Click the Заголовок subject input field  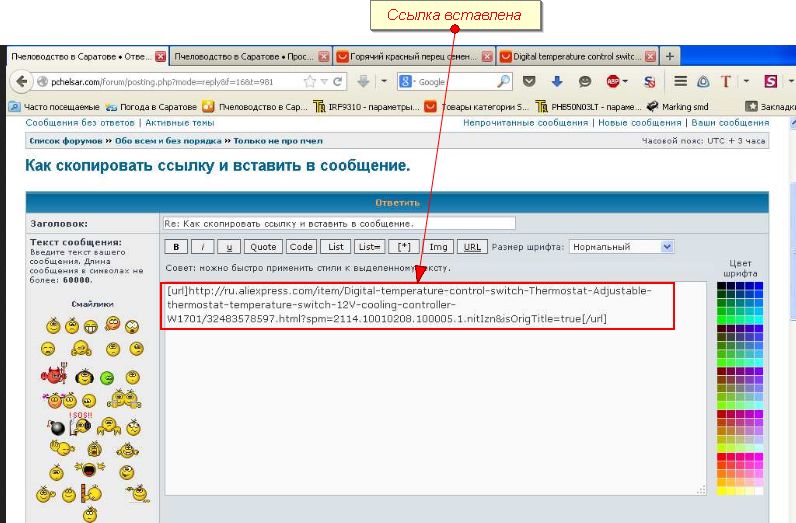338,223
